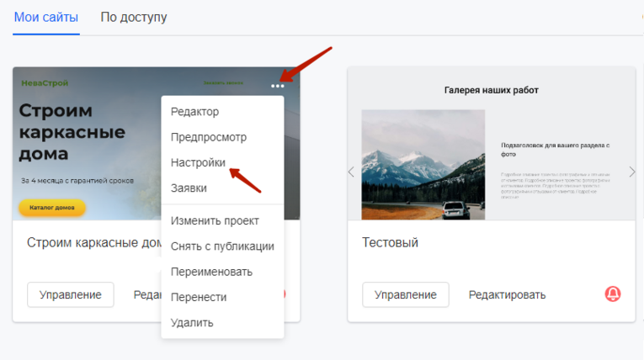Click the Подзаголовок для вашего раздела text
The height and width of the screenshot is (360, 644).
tap(555, 150)
